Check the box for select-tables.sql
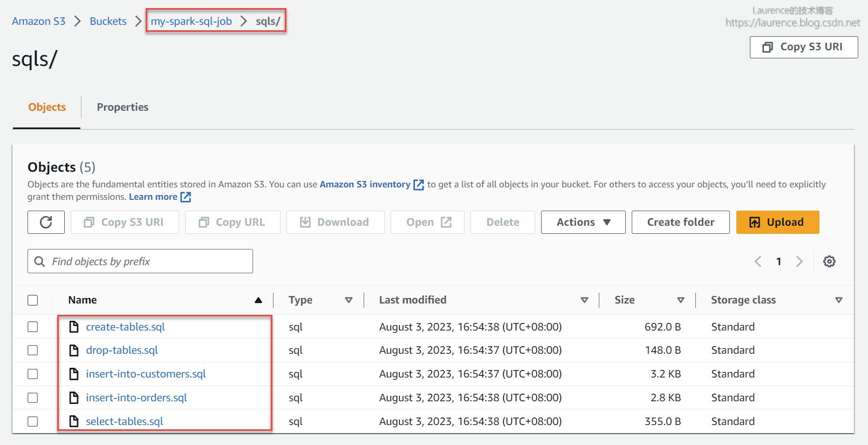This screenshot has height=445, width=868. (33, 421)
